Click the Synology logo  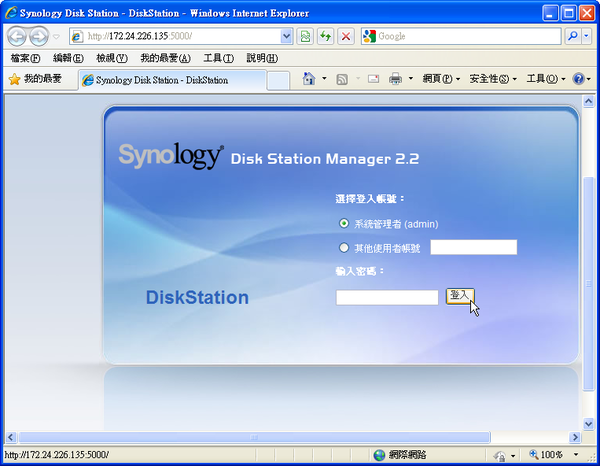171,156
